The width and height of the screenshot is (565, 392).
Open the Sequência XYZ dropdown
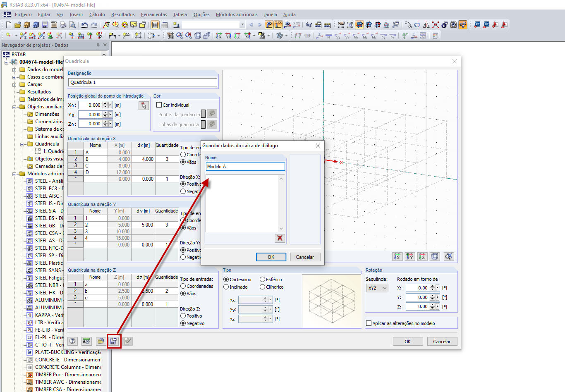[377, 288]
